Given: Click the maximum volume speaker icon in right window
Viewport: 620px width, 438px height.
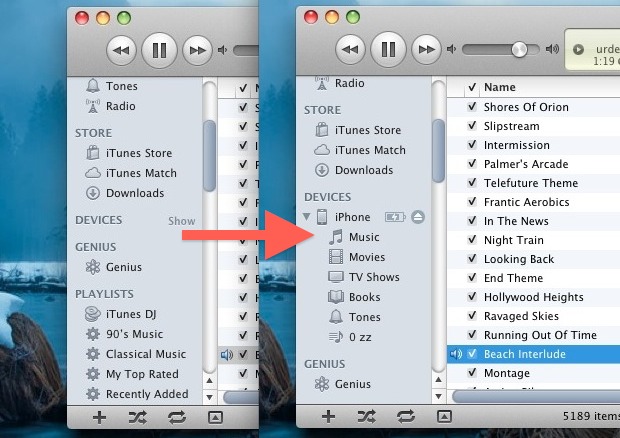Looking at the screenshot, I should 552,49.
